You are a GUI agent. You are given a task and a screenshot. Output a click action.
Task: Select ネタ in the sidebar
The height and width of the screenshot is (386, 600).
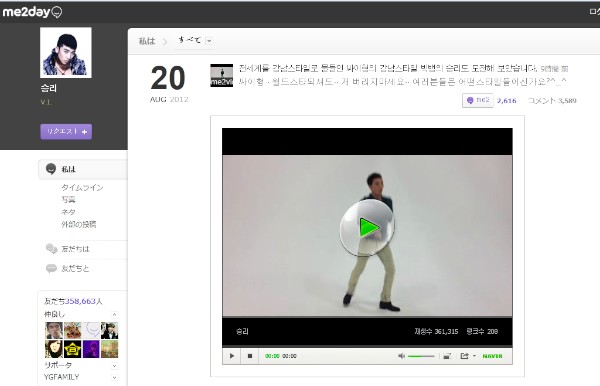[x=68, y=212]
